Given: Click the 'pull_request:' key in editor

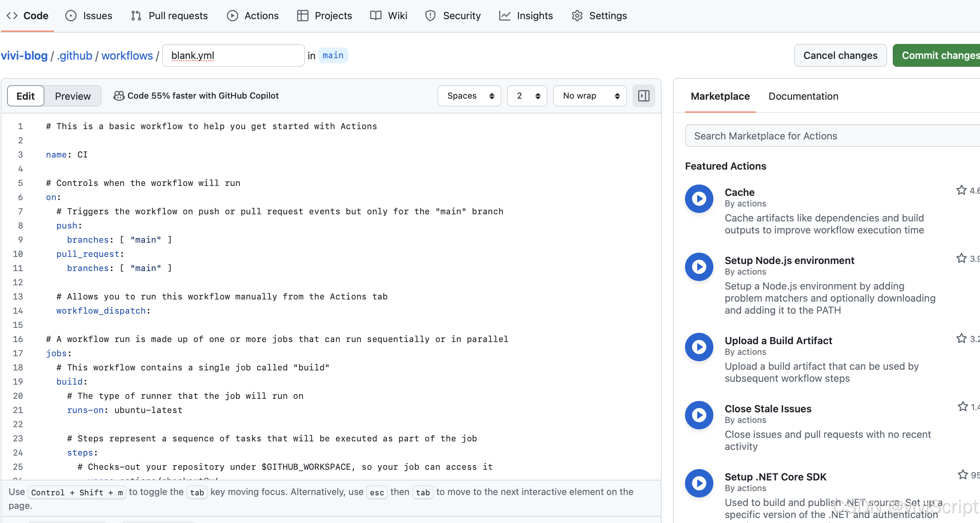Looking at the screenshot, I should click(x=90, y=254).
